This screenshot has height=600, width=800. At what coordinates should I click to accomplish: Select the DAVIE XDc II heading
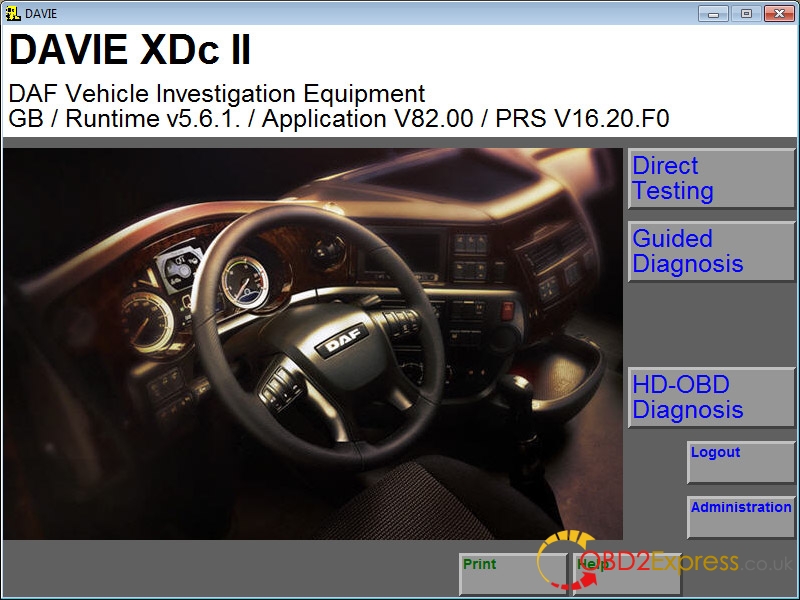pos(130,50)
